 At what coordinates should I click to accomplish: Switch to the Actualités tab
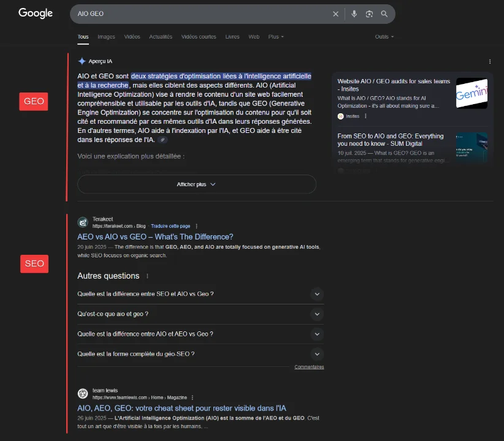click(161, 37)
